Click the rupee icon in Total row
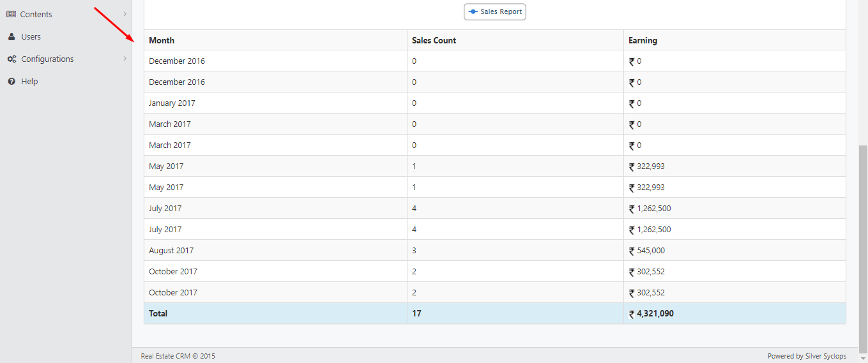 click(632, 314)
